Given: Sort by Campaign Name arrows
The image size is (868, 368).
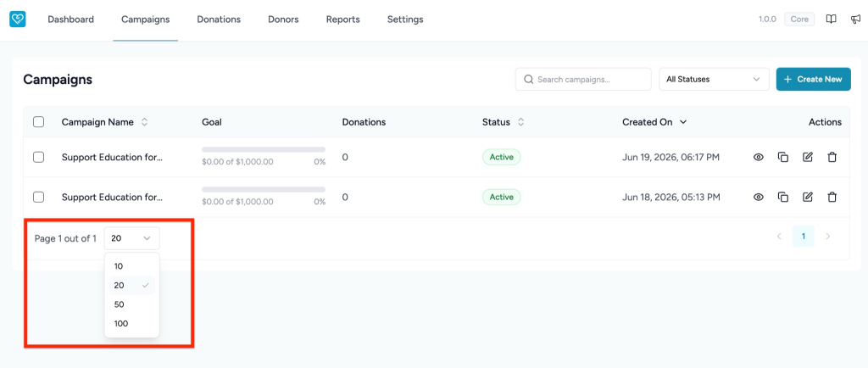Looking at the screenshot, I should coord(144,122).
